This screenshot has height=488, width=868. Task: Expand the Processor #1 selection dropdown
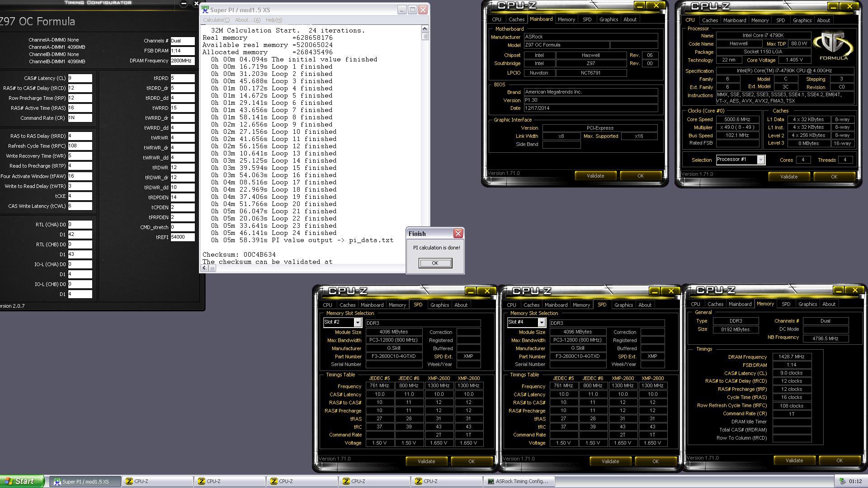click(x=760, y=160)
